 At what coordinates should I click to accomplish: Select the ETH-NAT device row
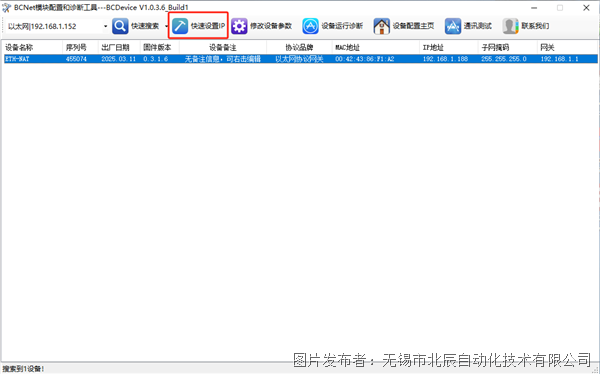point(300,59)
